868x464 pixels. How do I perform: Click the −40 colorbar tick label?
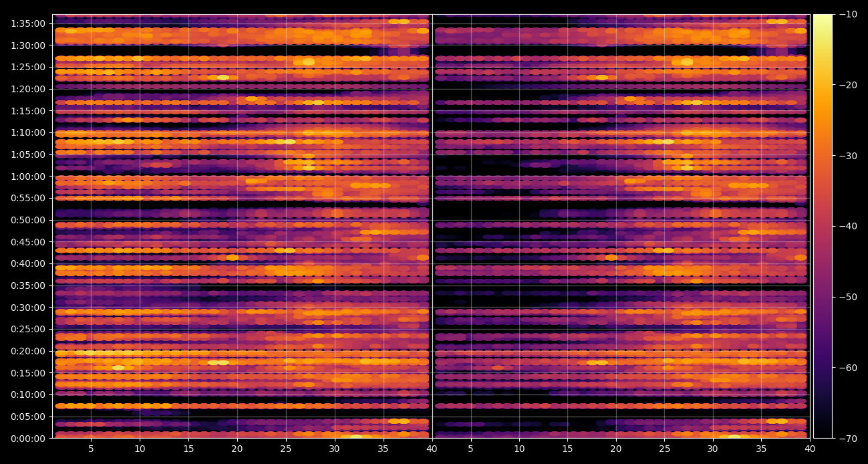pyautogui.click(x=848, y=226)
